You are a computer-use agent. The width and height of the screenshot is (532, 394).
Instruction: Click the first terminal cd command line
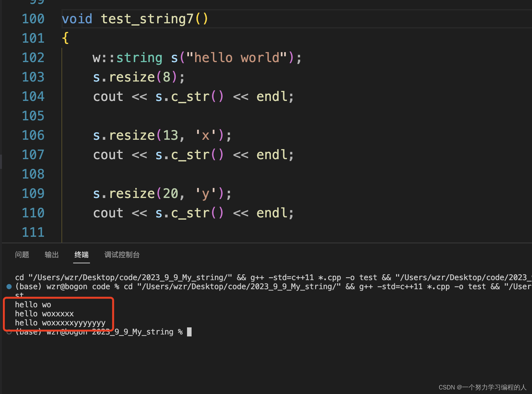tap(273, 278)
